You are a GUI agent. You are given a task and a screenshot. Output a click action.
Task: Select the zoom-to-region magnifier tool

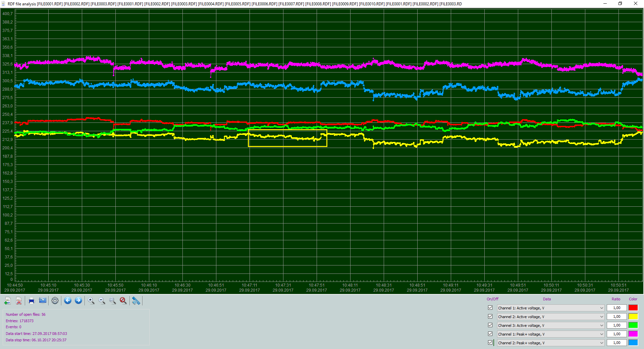pos(112,301)
